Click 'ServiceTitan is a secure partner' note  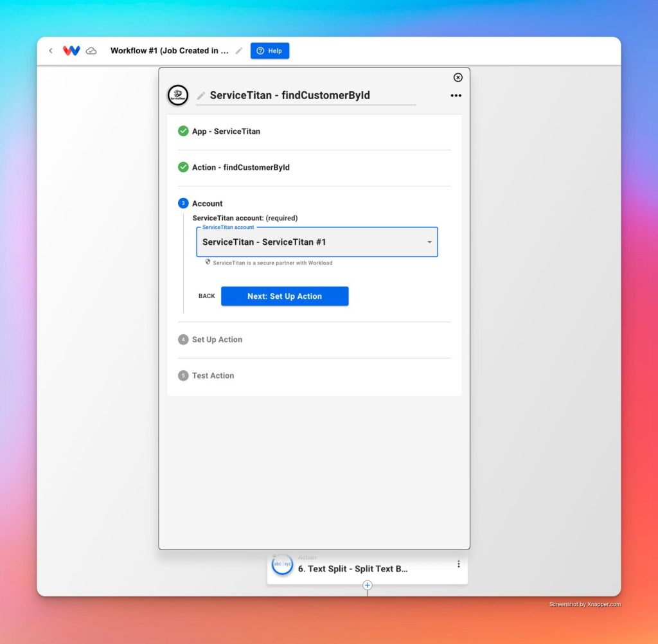tap(272, 263)
